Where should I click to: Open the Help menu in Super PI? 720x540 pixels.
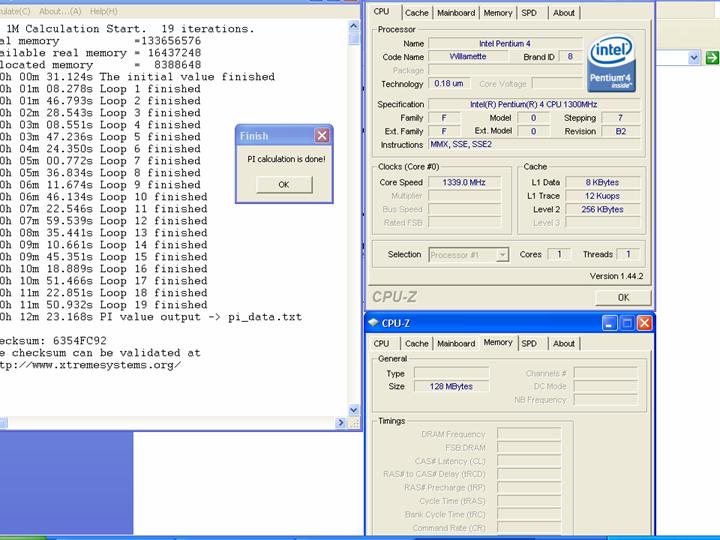point(104,11)
